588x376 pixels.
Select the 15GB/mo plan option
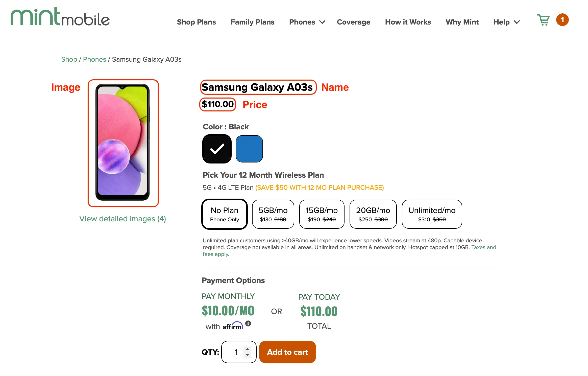coord(322,214)
